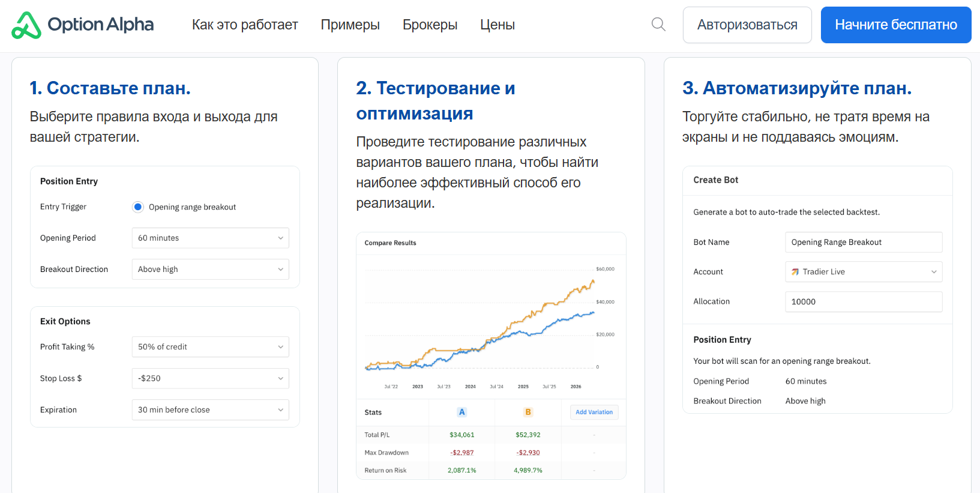
Task: Click the $60,000 chart axis label
Action: [x=605, y=269]
